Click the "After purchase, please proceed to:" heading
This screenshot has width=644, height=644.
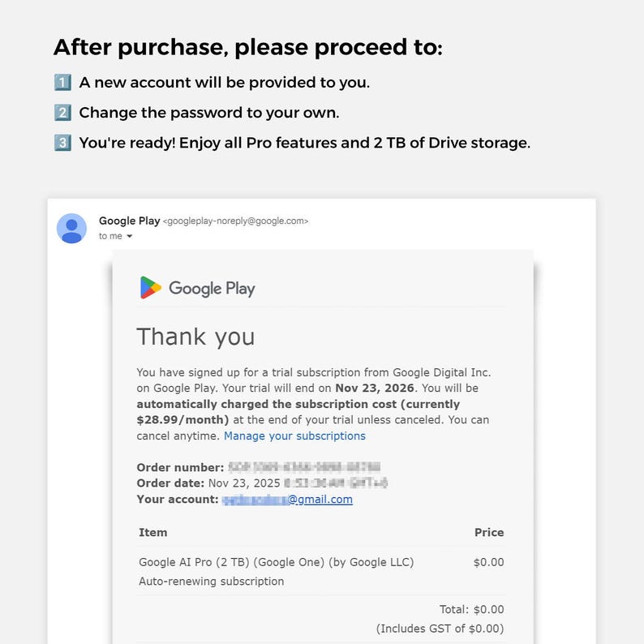pyautogui.click(x=248, y=47)
